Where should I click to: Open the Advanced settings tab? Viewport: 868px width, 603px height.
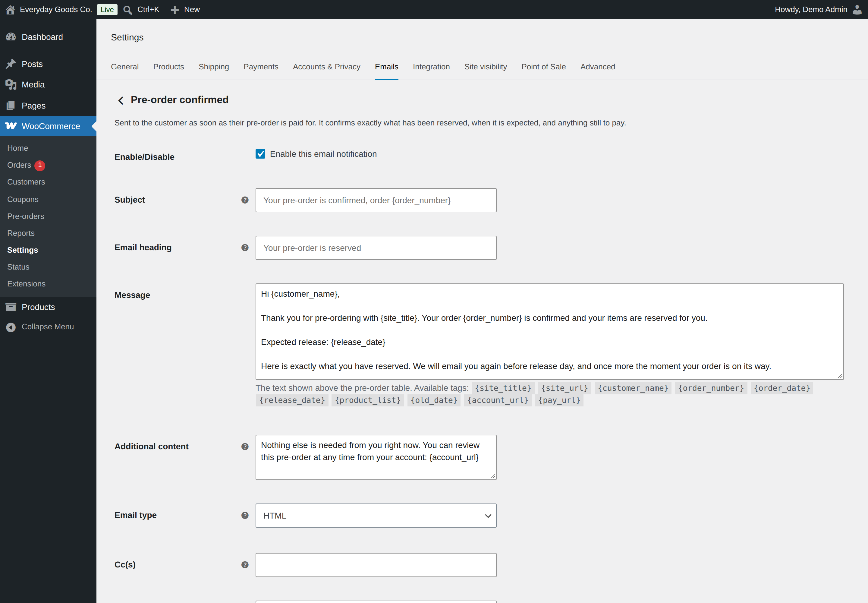tap(598, 67)
